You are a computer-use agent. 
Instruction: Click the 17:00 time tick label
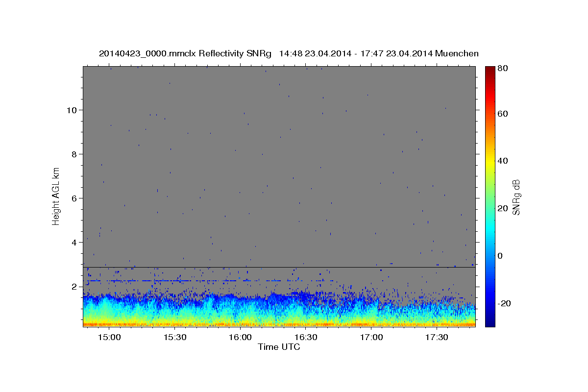pyautogui.click(x=371, y=338)
